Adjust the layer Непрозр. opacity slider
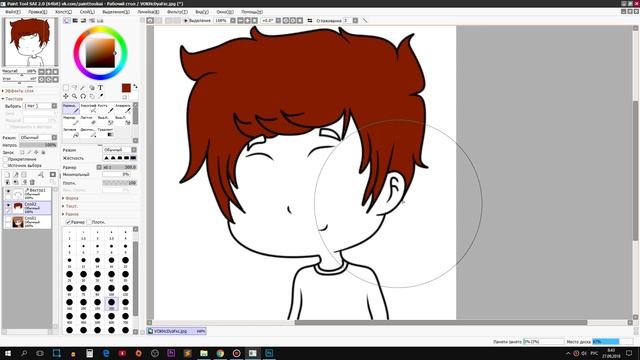Screen dimensions: 640x360 tap(38, 145)
